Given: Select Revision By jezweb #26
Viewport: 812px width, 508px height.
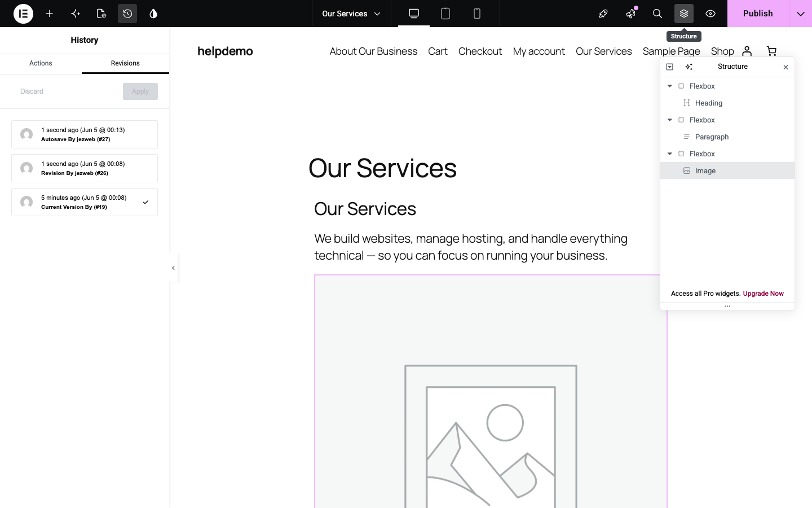Looking at the screenshot, I should click(85, 168).
